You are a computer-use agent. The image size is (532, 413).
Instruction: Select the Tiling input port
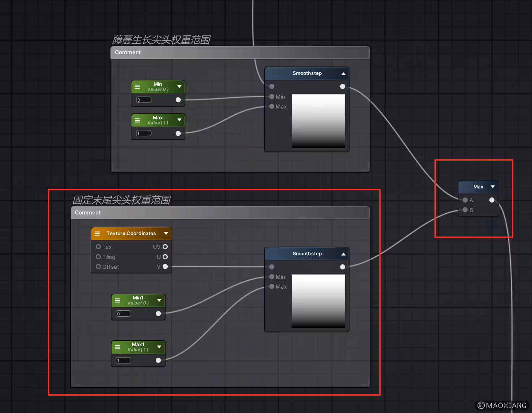click(98, 257)
